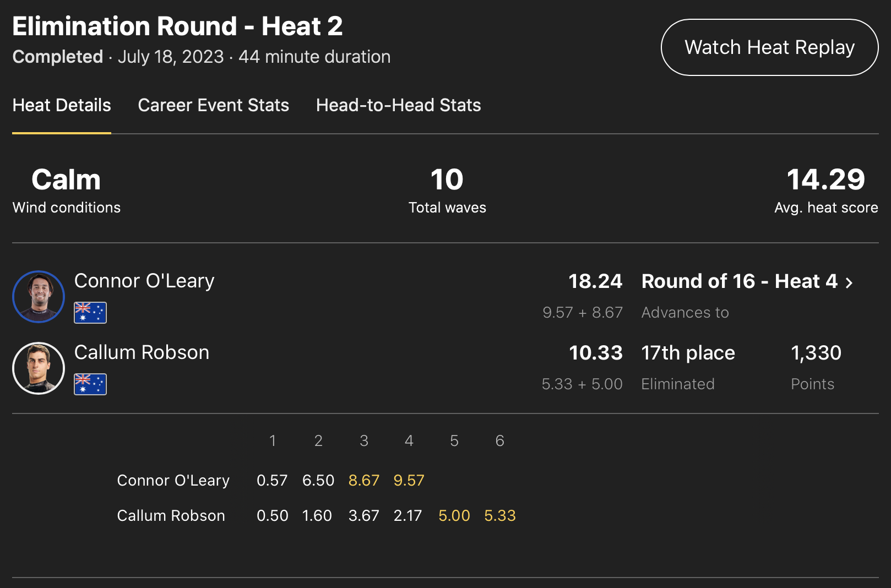The image size is (891, 588).
Task: Click Connor O'Leary's 8.67 wave score
Action: pos(363,480)
